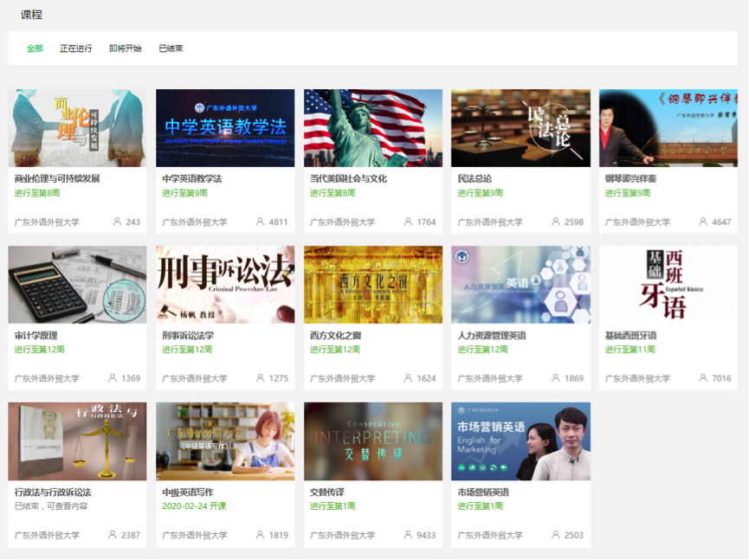This screenshot has width=749, height=560.
Task: Show courses under 即将开始 tab
Action: pos(126,48)
